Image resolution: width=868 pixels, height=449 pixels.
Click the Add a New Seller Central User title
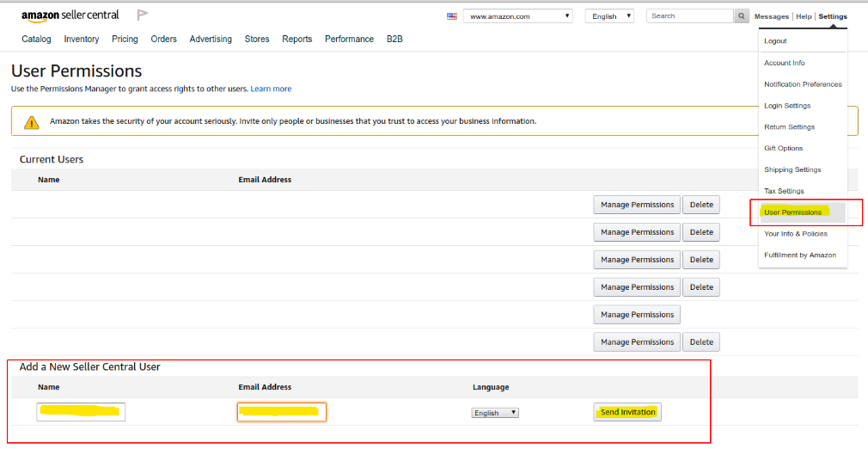point(89,366)
